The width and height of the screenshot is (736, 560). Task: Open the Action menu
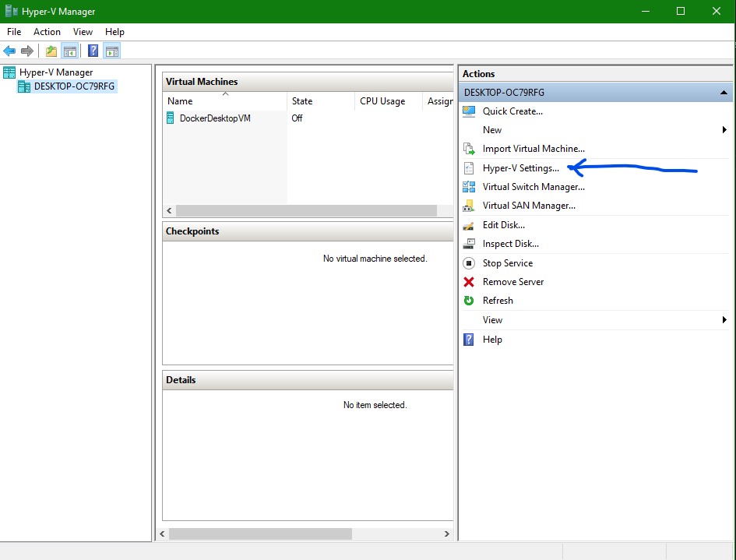point(47,32)
